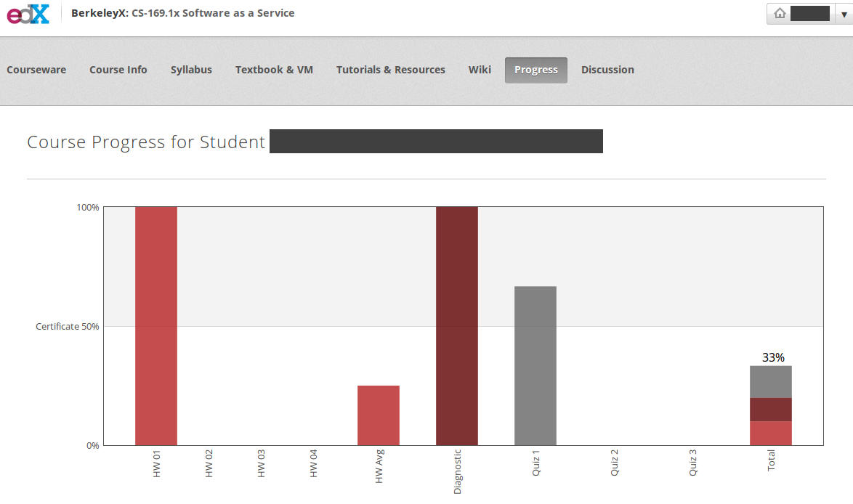Click the Quiz 1 bar
This screenshot has width=853, height=504.
(535, 363)
